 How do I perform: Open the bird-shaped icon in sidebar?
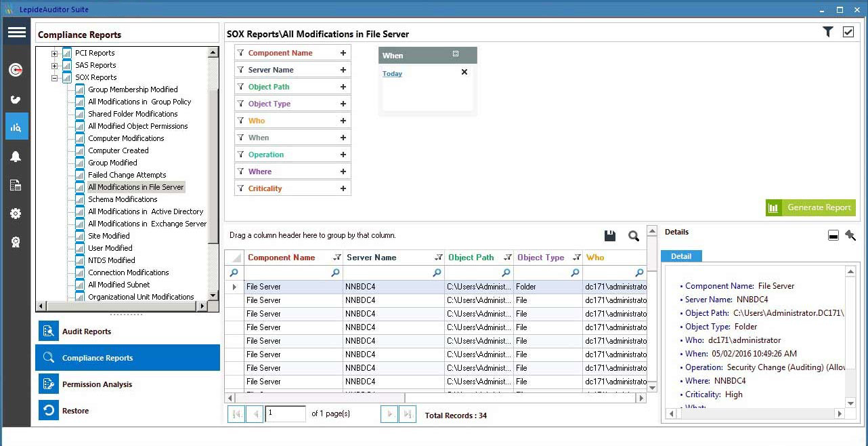[x=16, y=100]
